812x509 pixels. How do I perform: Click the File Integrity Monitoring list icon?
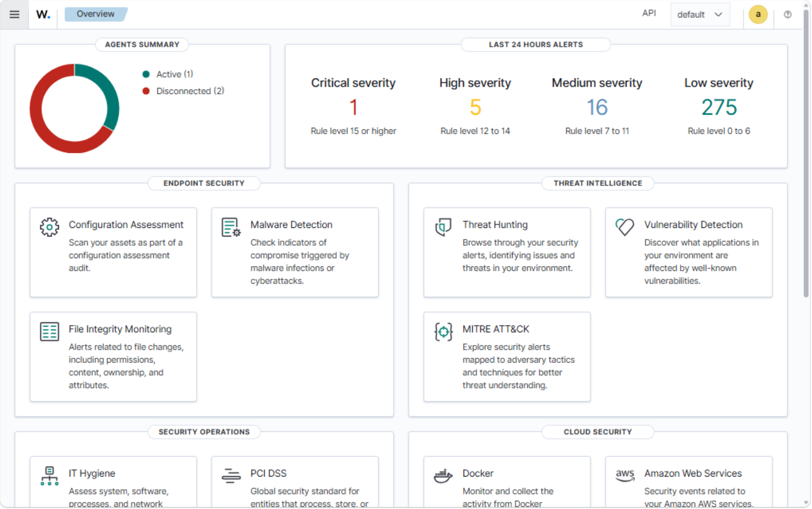coord(49,331)
